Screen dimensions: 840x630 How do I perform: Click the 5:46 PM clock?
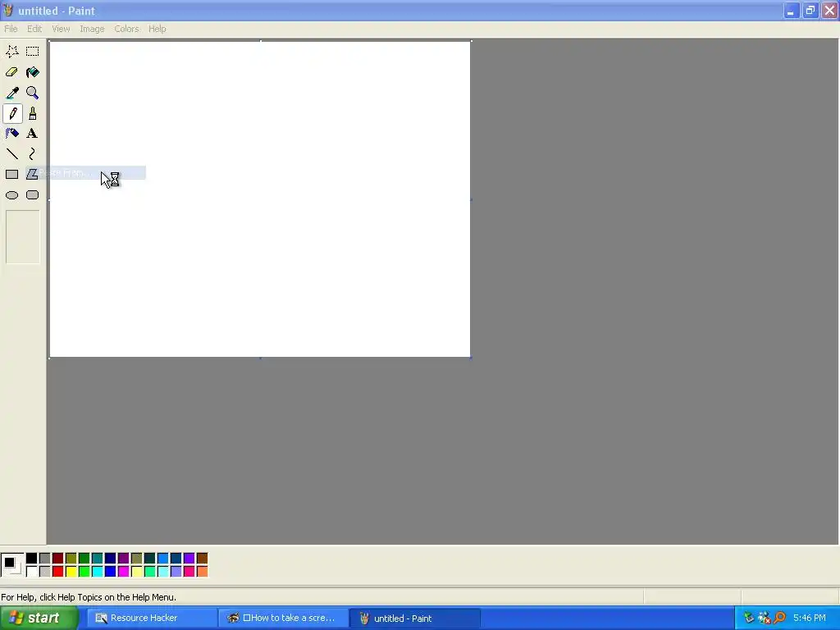[x=810, y=619]
